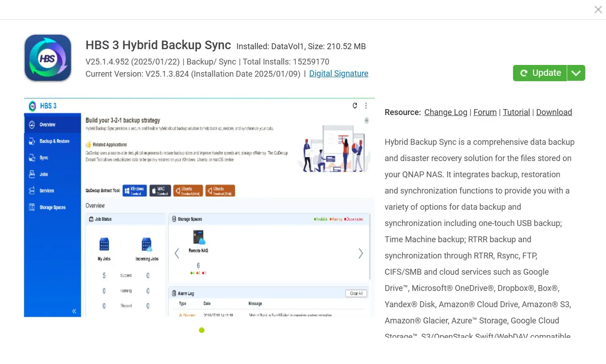This screenshot has height=364, width=606.
Task: Click the left arrow beside Remote NAS
Action: [x=176, y=253]
